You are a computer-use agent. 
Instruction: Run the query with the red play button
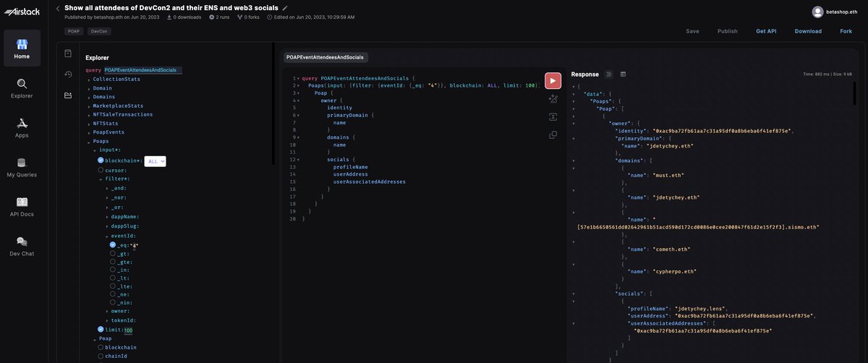(x=553, y=80)
